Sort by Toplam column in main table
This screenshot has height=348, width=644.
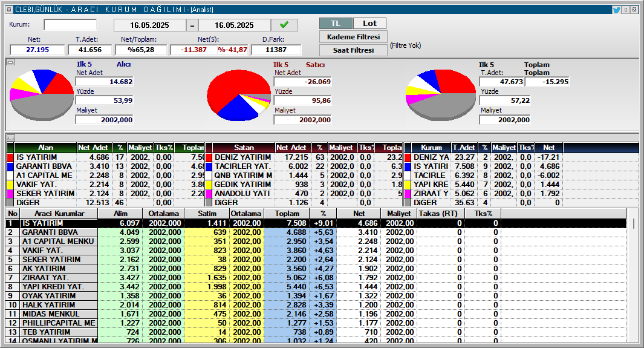click(287, 214)
